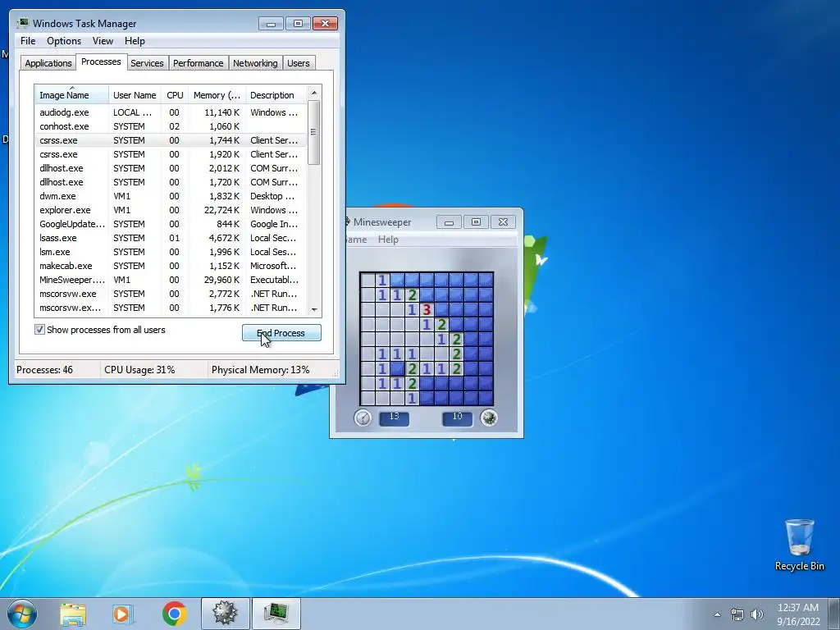Click the Show desktop button at taskbar end
Viewport: 840px width, 630px height.
coord(834,614)
